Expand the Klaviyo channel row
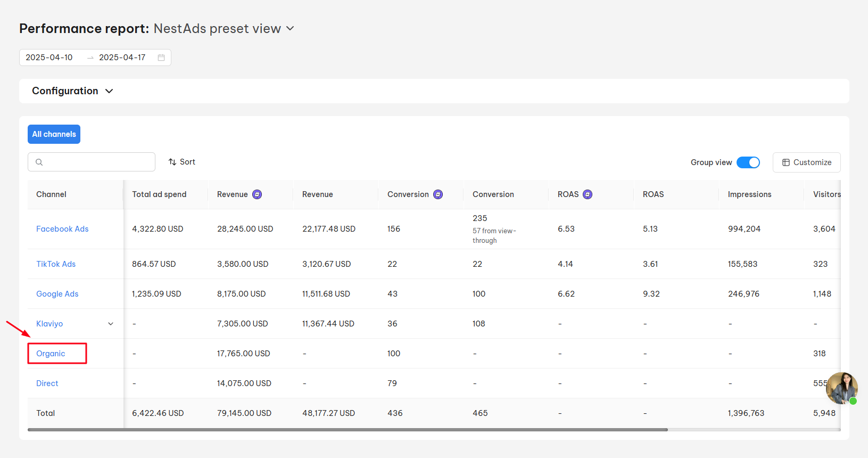868x458 pixels. tap(111, 324)
